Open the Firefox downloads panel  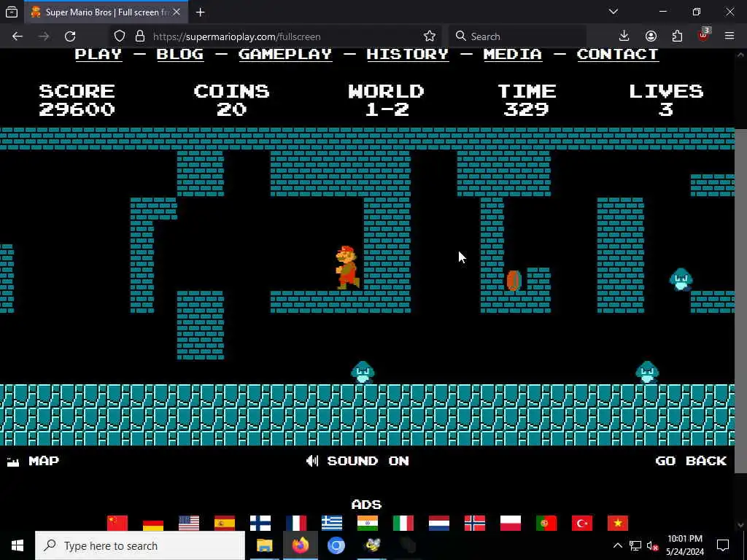624,36
